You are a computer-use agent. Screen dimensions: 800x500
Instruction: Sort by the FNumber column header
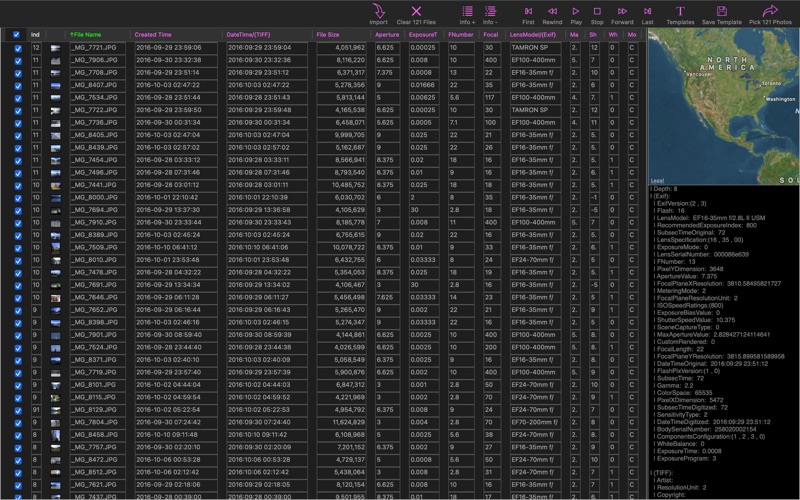(x=461, y=35)
